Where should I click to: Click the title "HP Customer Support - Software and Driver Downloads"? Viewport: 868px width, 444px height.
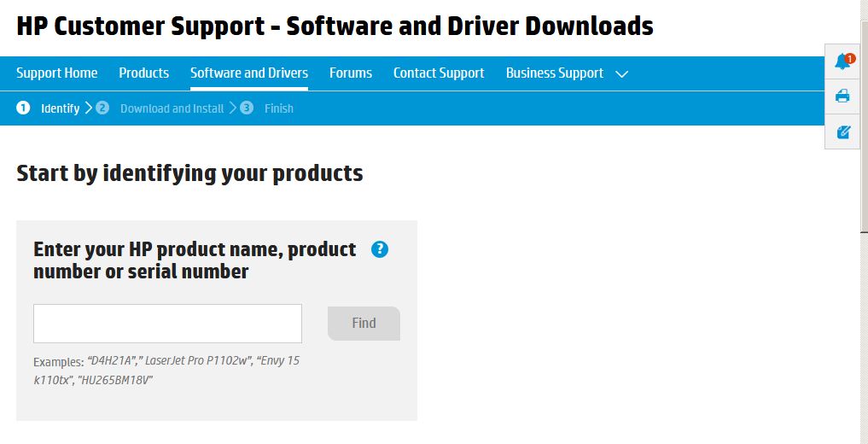(335, 26)
